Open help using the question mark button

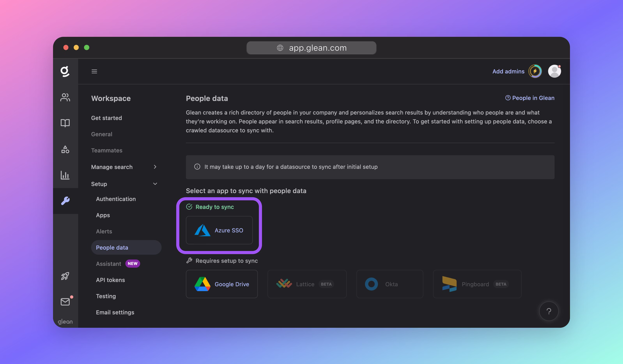coord(549,311)
